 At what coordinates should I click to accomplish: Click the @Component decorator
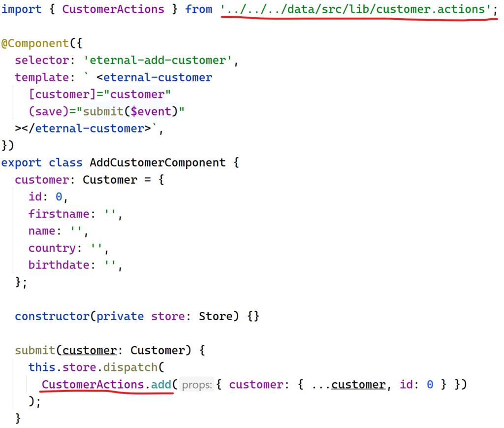35,43
